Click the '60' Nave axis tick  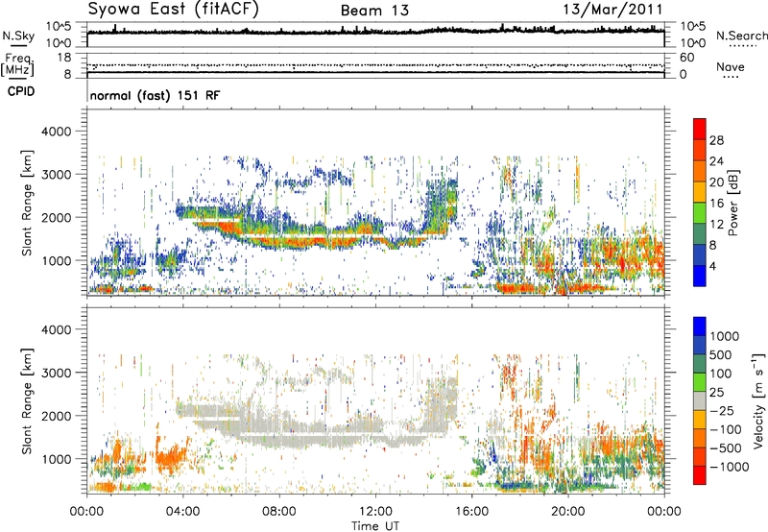(x=686, y=58)
